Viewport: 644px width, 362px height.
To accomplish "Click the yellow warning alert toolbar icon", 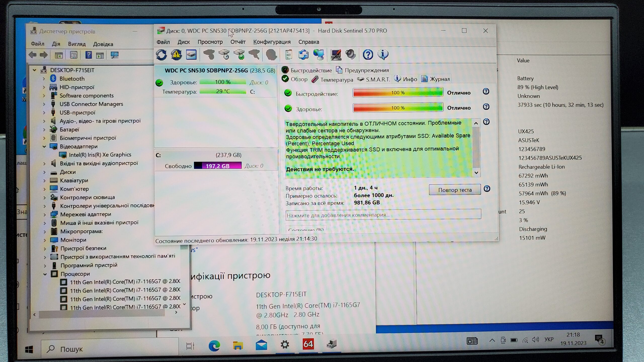I will click(176, 55).
